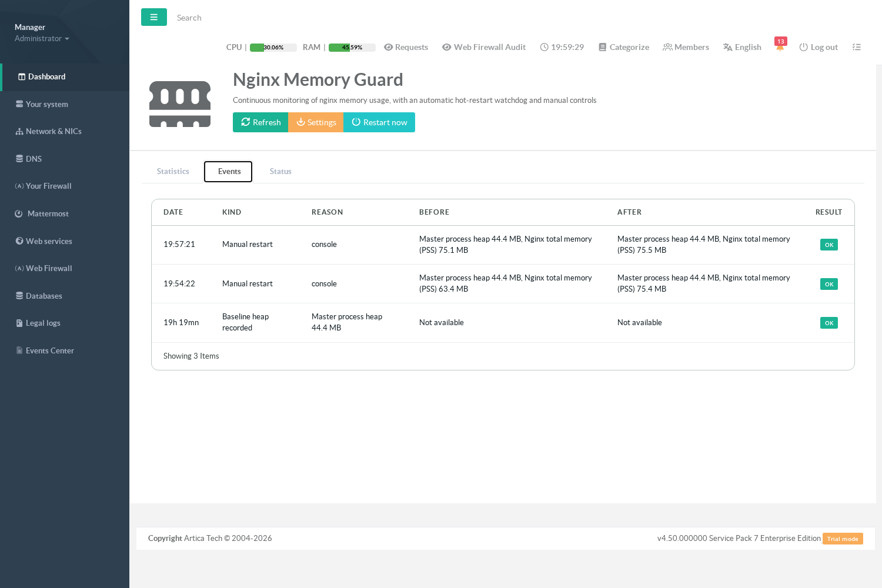
Task: Click the book icon beside Categorize
Action: (602, 47)
